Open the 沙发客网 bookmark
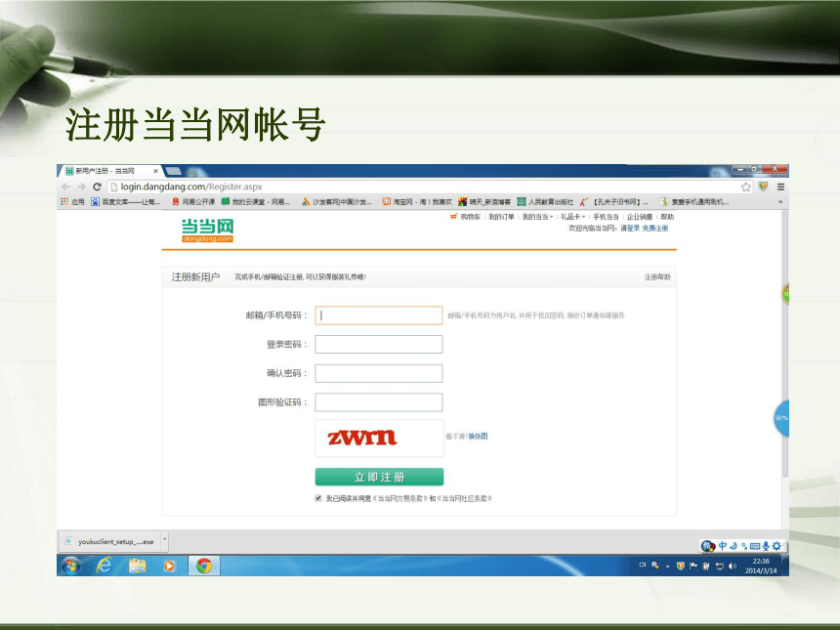 pos(336,202)
